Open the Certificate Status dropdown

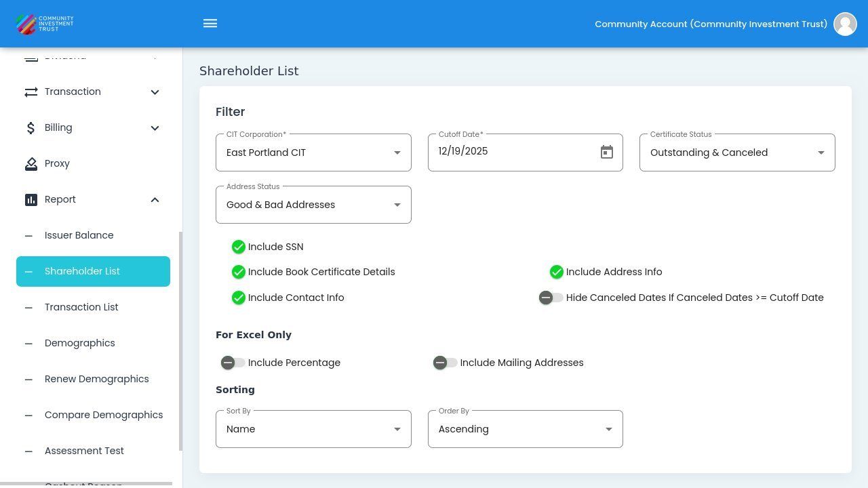point(736,152)
